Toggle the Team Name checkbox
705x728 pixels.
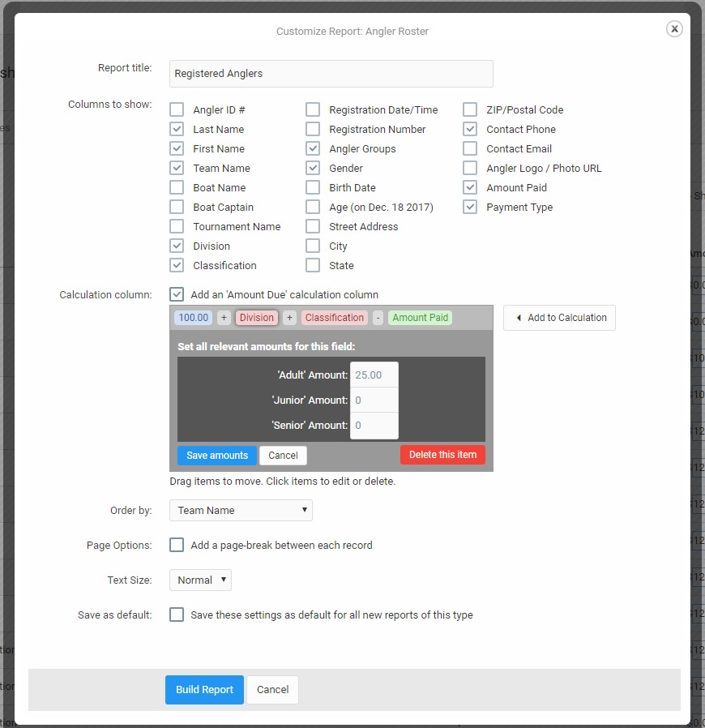(177, 168)
